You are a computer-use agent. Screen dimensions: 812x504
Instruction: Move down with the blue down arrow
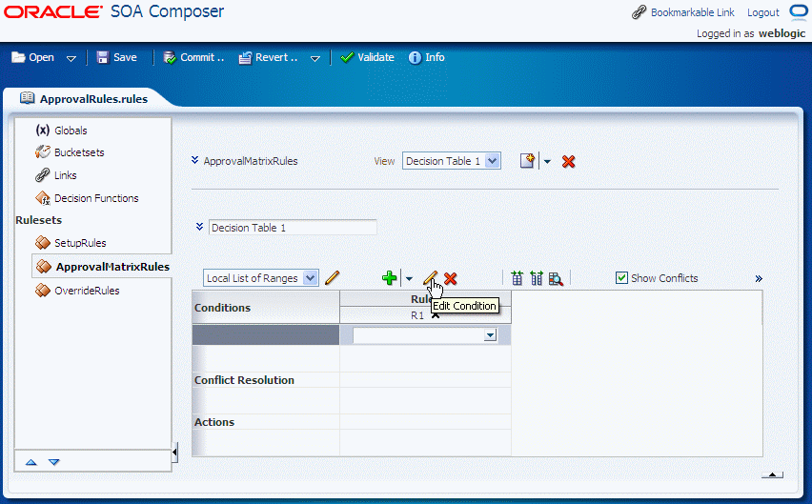pyautogui.click(x=54, y=462)
